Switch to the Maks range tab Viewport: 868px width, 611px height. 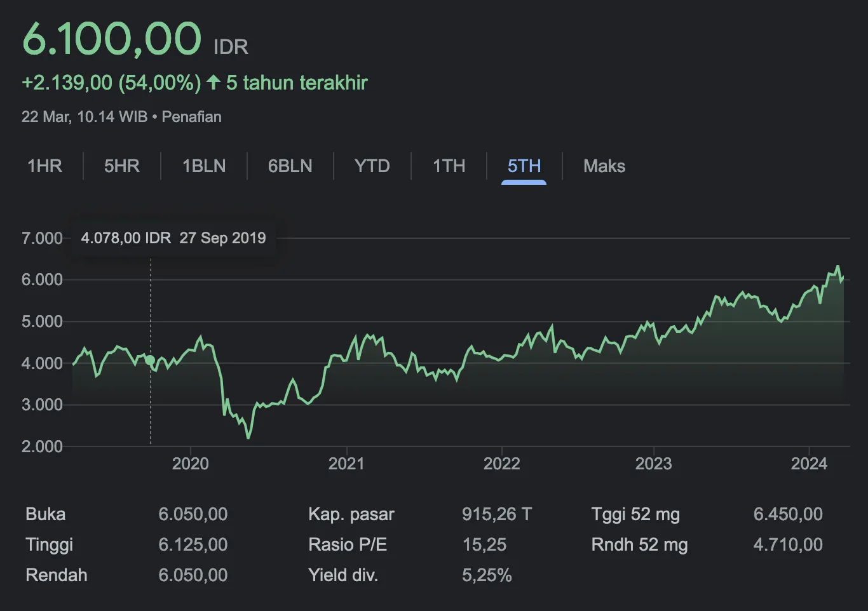[x=604, y=166]
